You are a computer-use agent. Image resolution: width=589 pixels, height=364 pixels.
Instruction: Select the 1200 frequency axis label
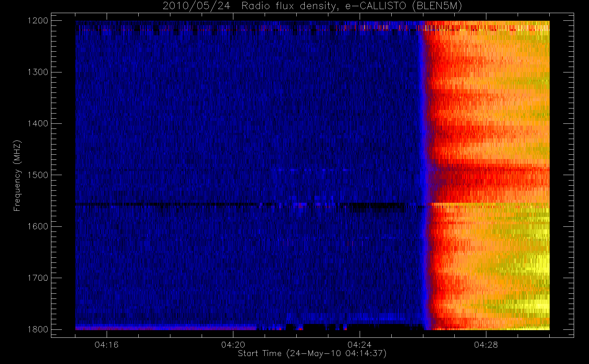point(38,20)
